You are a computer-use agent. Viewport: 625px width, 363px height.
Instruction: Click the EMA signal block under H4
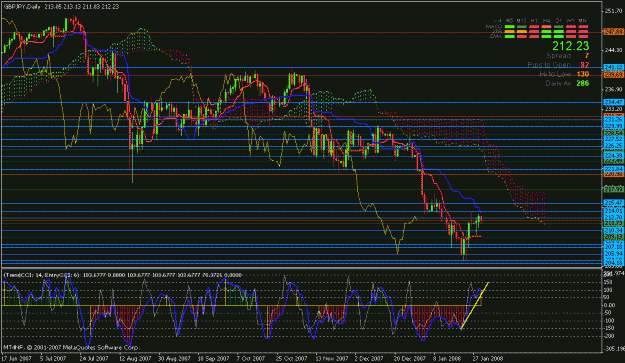point(546,37)
